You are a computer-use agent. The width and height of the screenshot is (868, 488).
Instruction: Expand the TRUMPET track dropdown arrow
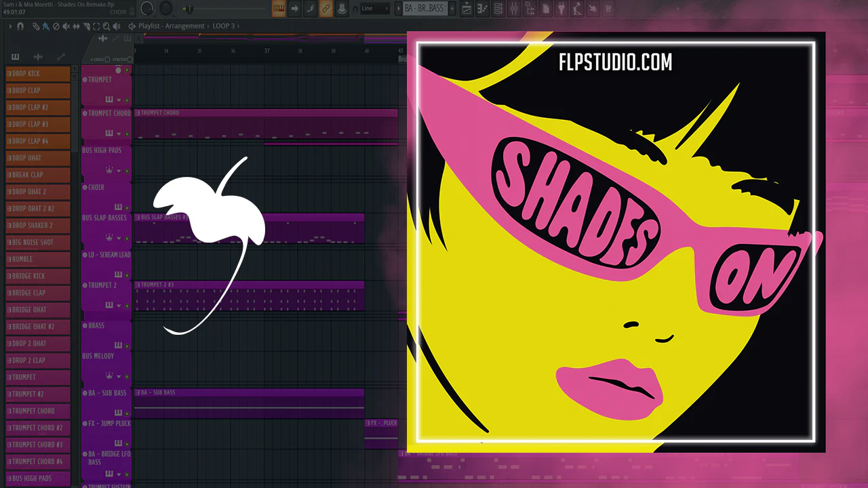click(119, 100)
